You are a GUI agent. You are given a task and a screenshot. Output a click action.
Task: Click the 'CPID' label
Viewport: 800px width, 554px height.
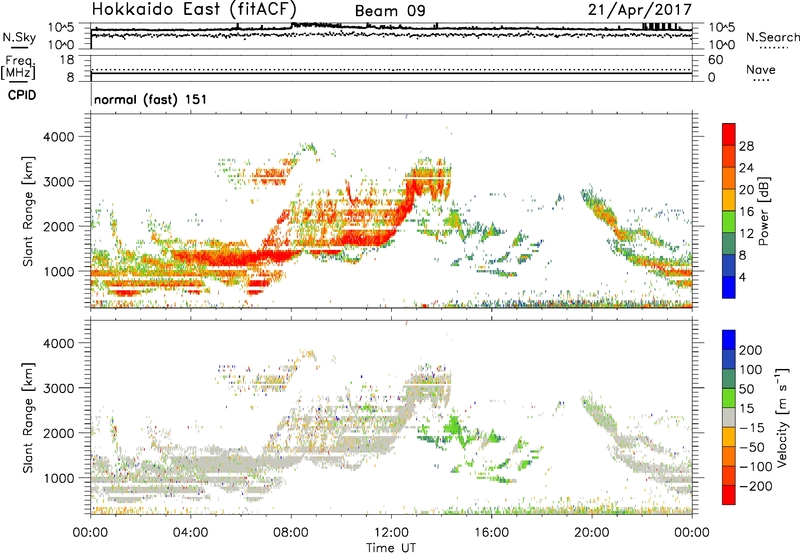coord(22,95)
